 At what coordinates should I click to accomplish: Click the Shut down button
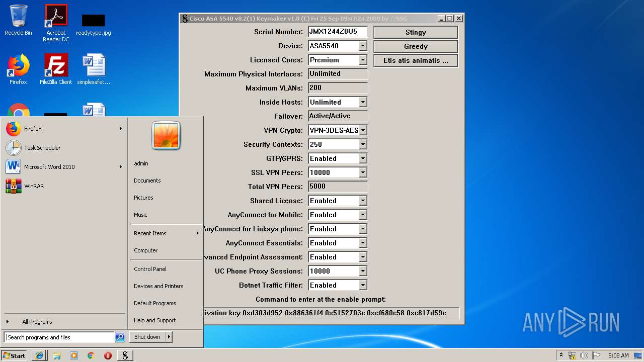(147, 337)
